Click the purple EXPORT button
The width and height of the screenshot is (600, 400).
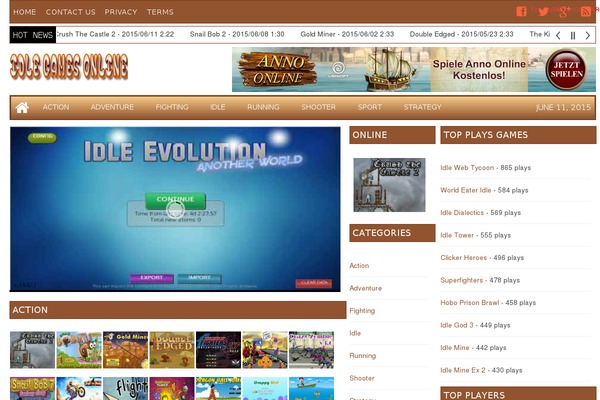[152, 278]
